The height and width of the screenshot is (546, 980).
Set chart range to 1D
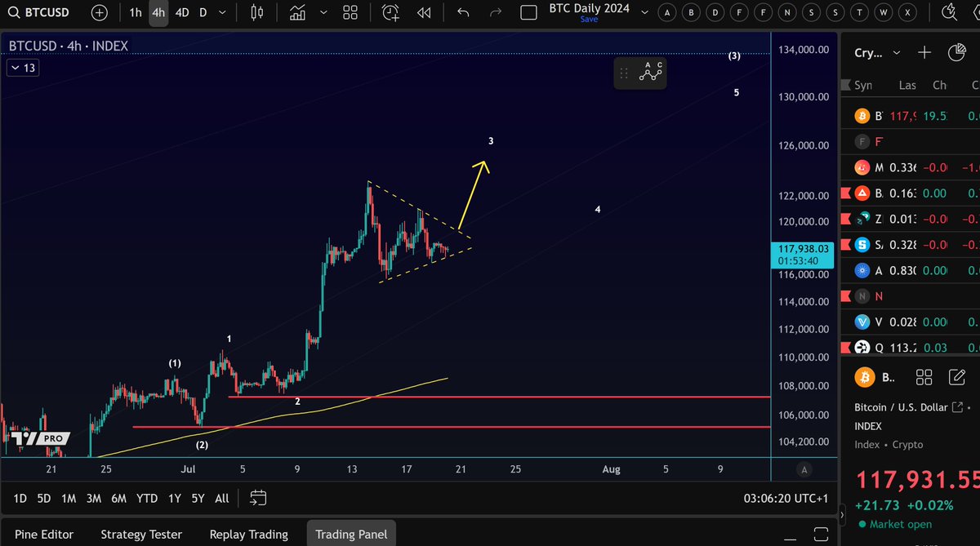[x=20, y=498]
